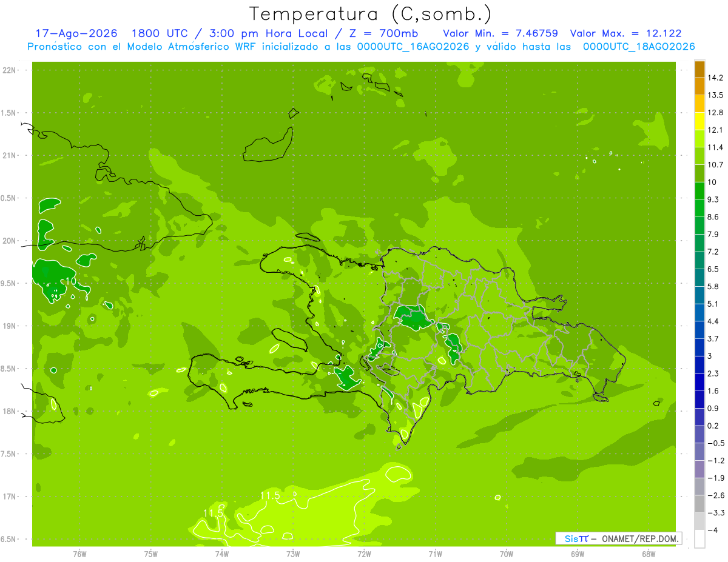The image size is (728, 562).
Task: Select the date '17-Ago-2026' in the header
Action: 76,33
